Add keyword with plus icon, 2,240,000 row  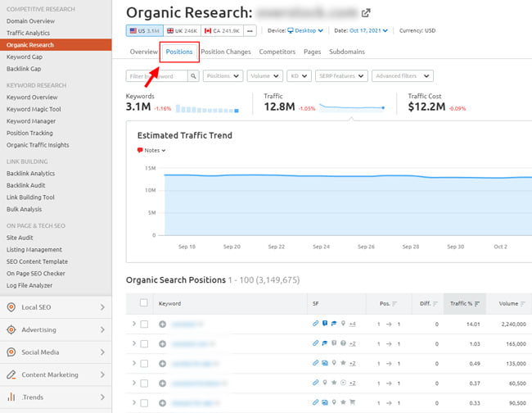coord(163,324)
